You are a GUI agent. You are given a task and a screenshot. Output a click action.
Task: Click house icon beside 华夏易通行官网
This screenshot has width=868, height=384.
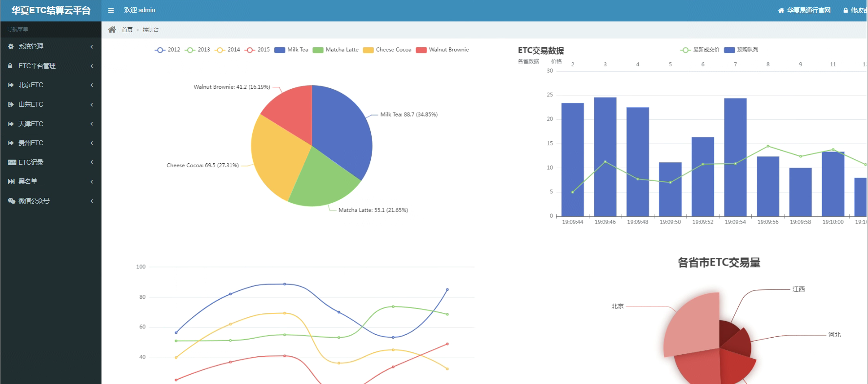781,10
